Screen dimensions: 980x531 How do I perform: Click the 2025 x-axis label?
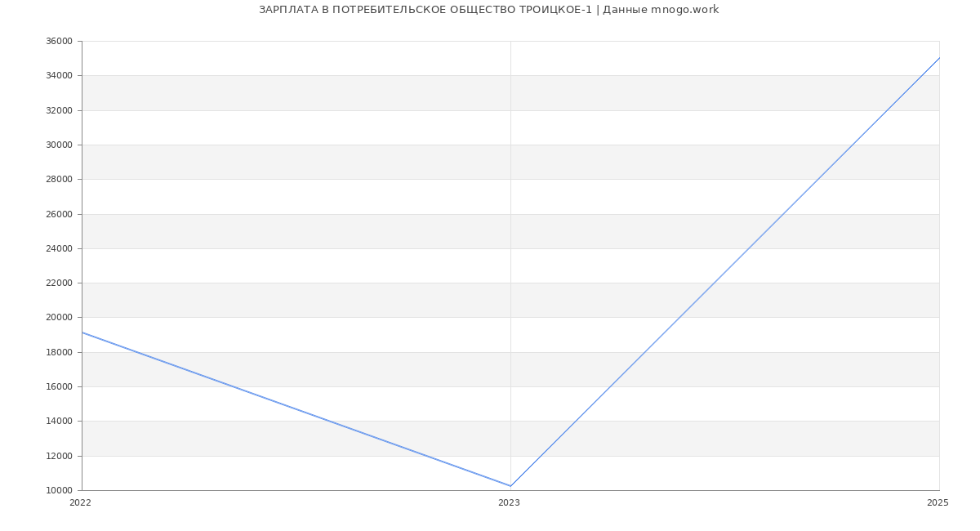point(938,502)
